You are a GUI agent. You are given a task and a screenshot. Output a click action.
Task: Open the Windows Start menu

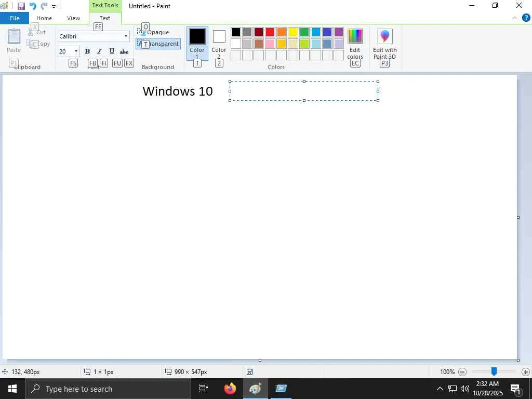pos(12,389)
